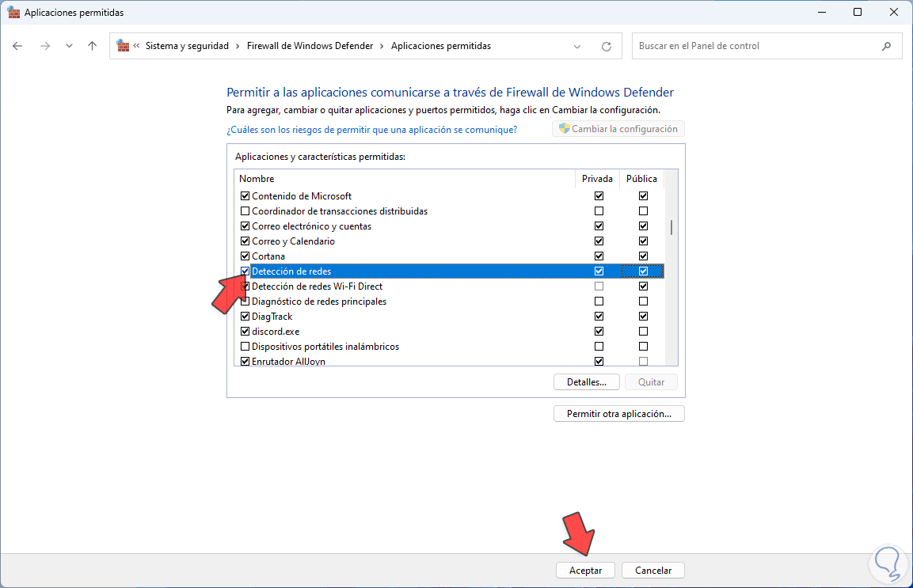Expand the address bar history dropdown

coord(577,46)
